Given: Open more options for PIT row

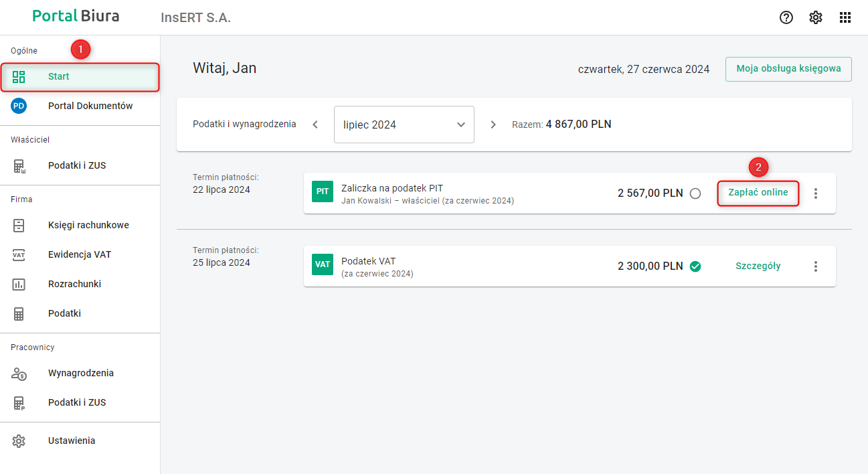Looking at the screenshot, I should [815, 193].
